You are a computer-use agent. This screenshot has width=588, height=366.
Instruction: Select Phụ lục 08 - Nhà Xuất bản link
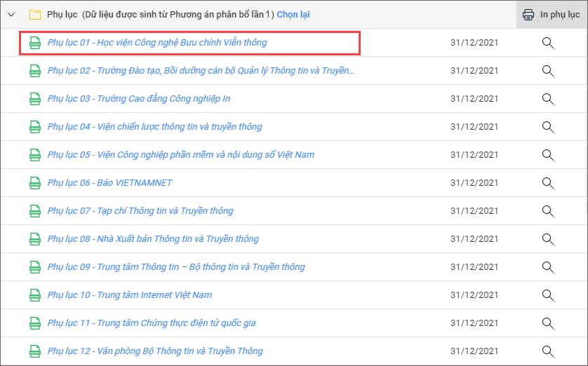tap(153, 239)
